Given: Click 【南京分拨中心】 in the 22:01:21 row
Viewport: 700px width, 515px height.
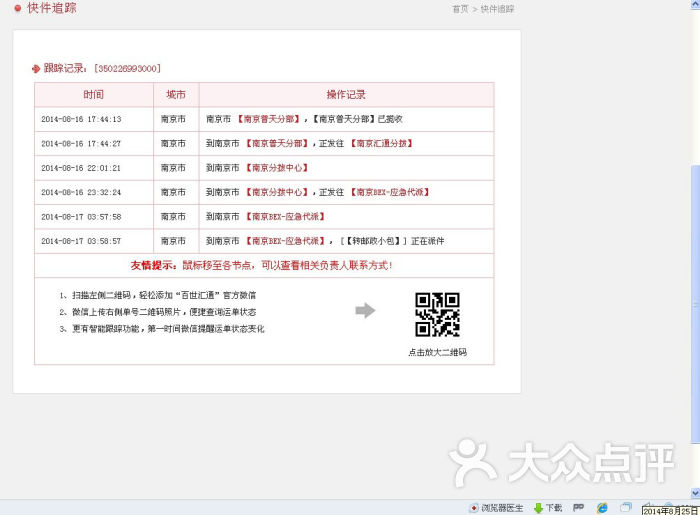Looking at the screenshot, I should tap(277, 168).
